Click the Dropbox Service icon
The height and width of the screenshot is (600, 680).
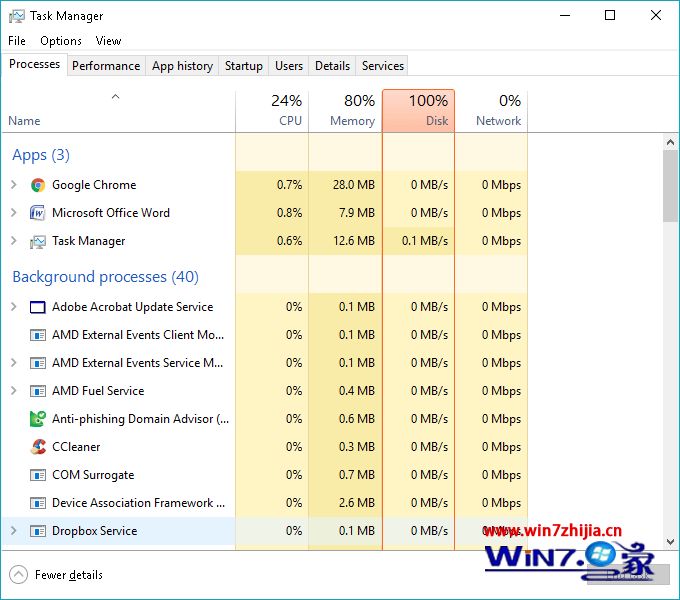38,531
